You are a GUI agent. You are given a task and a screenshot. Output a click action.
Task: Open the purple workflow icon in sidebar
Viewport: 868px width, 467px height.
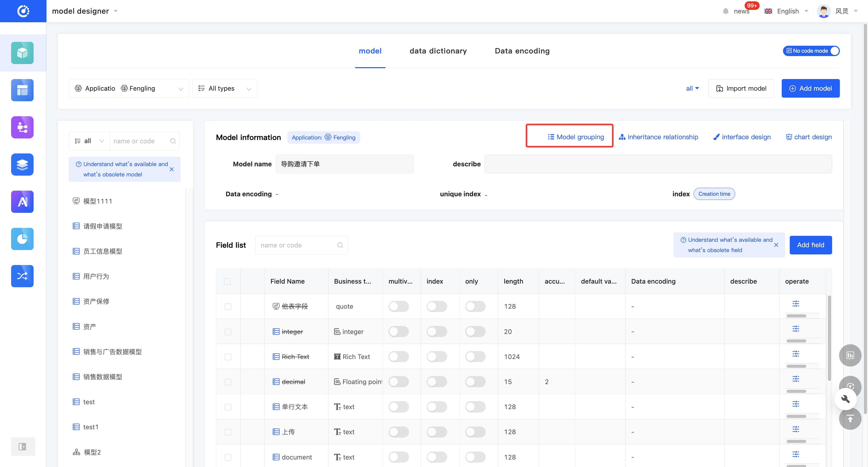pyautogui.click(x=22, y=127)
